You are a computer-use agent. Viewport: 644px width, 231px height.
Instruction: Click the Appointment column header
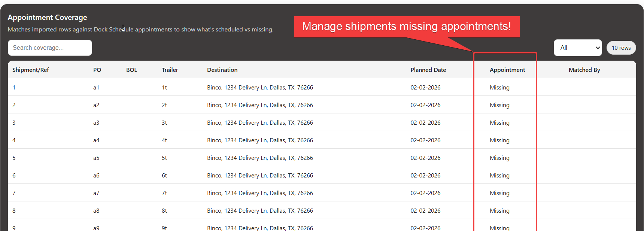[x=507, y=70]
